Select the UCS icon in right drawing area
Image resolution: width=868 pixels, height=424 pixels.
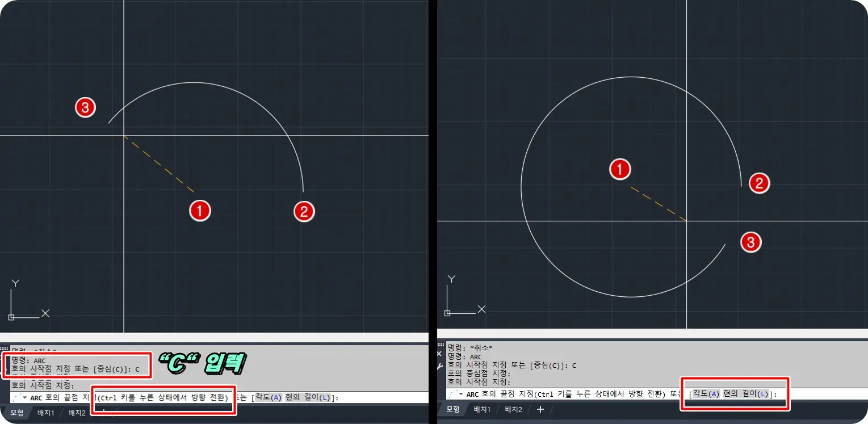pyautogui.click(x=465, y=295)
